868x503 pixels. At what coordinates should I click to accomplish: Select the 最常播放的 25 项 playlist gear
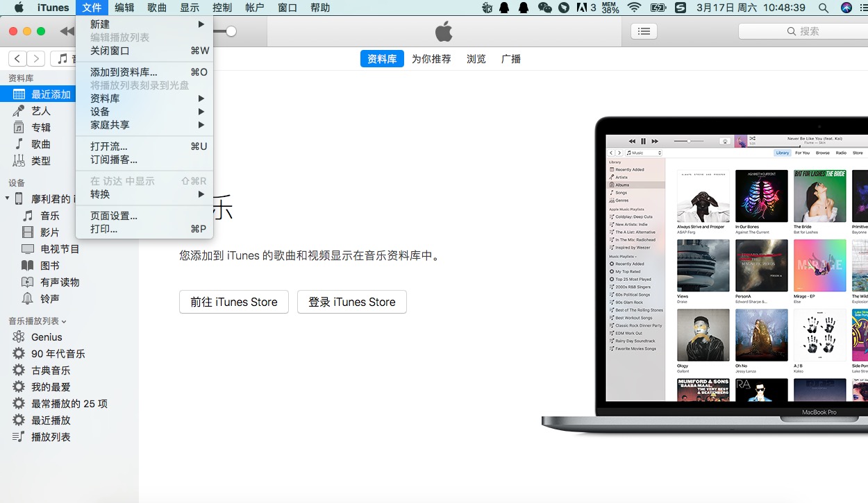click(19, 404)
